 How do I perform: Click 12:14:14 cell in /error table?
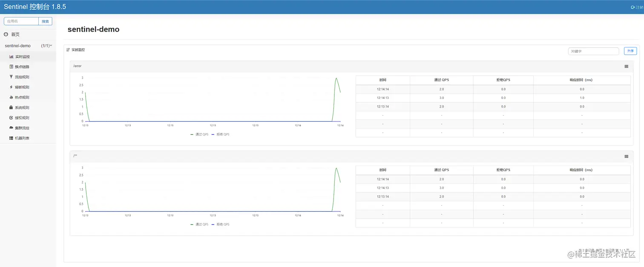[383, 89]
